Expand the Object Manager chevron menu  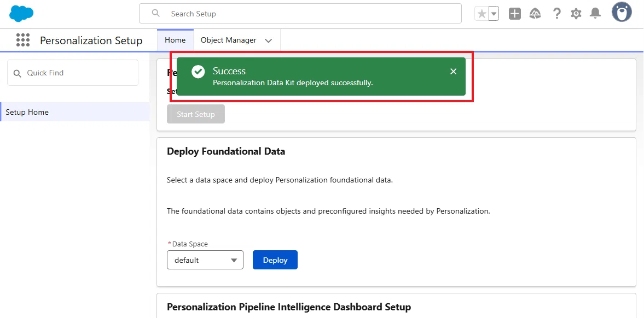point(269,40)
